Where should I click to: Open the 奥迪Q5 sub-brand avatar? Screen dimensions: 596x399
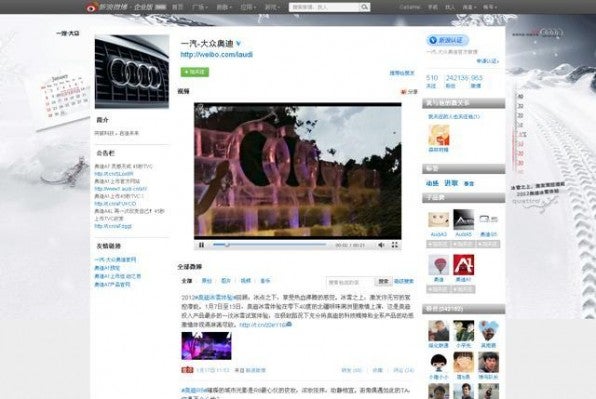pyautogui.click(x=488, y=220)
